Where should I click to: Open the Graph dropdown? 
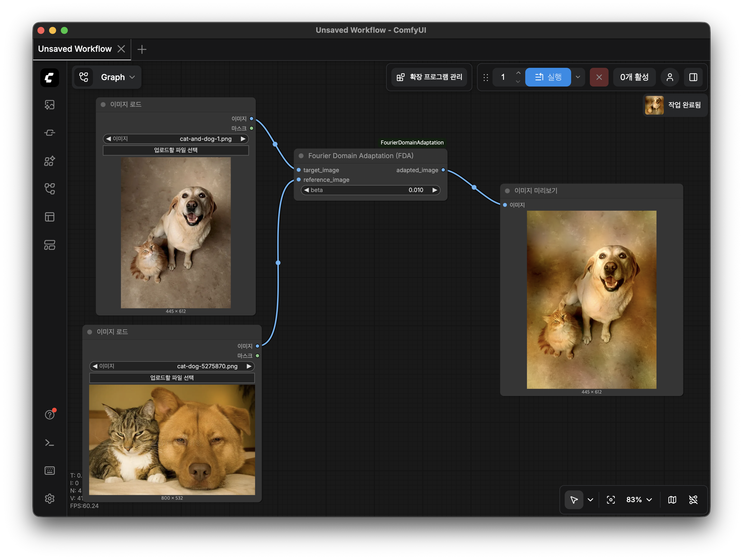[x=118, y=77]
